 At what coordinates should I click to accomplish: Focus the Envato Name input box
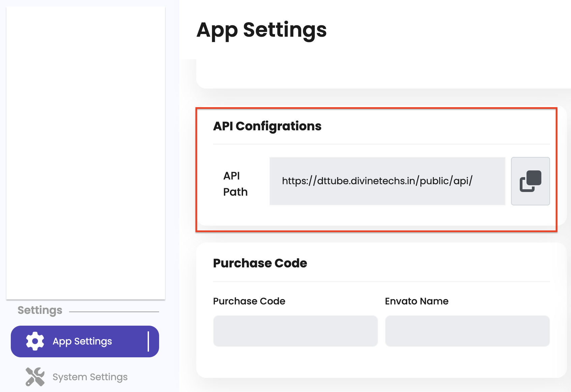pos(467,331)
